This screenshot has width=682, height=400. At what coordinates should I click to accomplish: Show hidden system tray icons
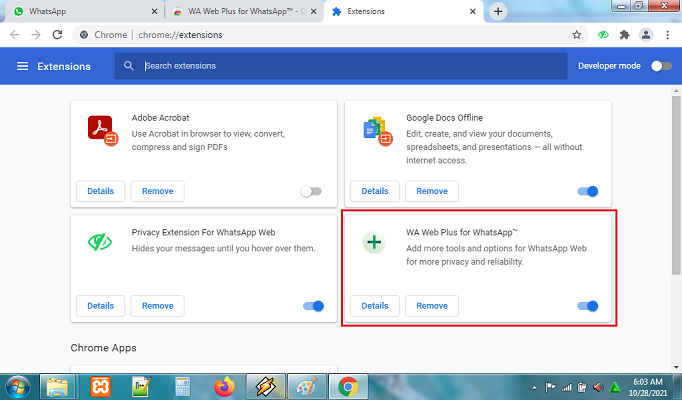click(x=535, y=387)
